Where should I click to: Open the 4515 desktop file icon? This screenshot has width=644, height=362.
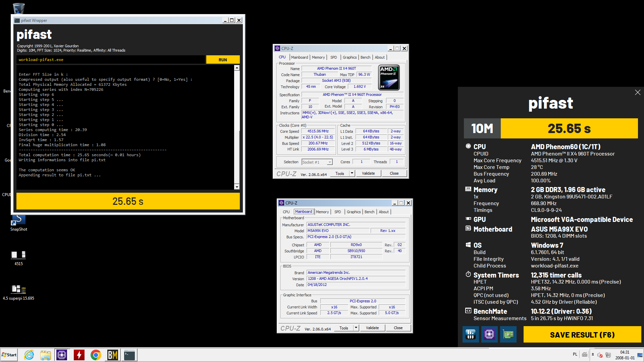pos(18,258)
